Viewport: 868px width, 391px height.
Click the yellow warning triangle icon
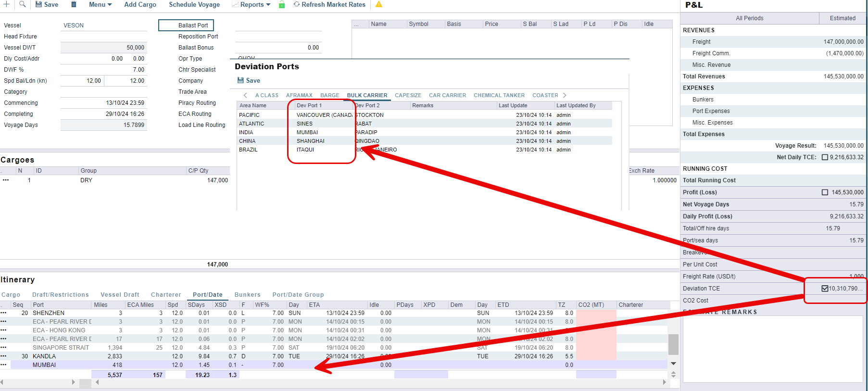click(379, 5)
